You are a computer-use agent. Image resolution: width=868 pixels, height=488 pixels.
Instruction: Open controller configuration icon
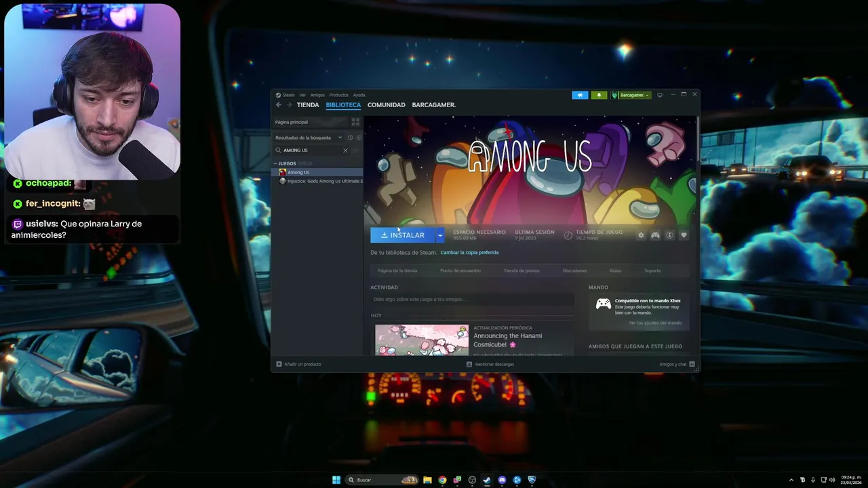click(655, 235)
